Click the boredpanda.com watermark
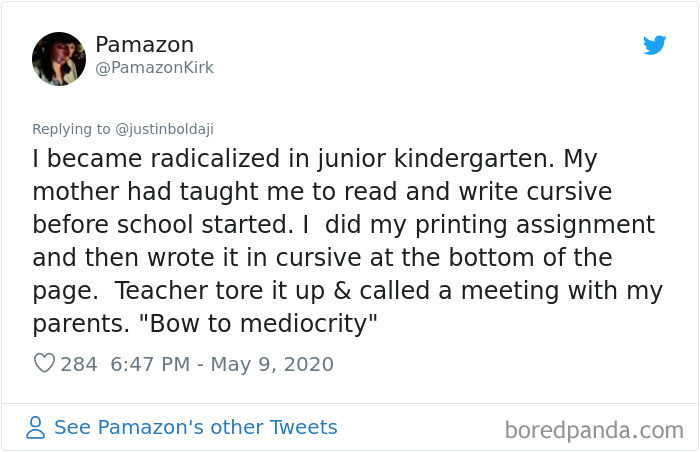Image resolution: width=700 pixels, height=452 pixels. pos(593,432)
